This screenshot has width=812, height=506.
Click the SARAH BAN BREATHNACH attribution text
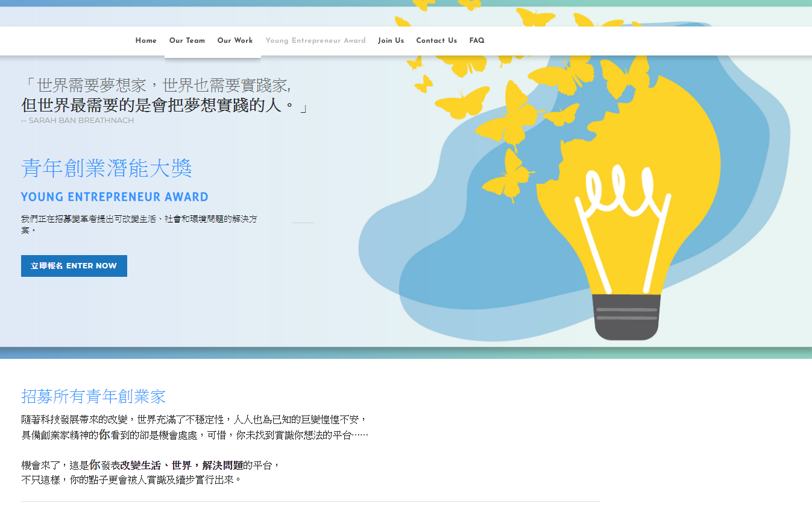[x=77, y=121]
